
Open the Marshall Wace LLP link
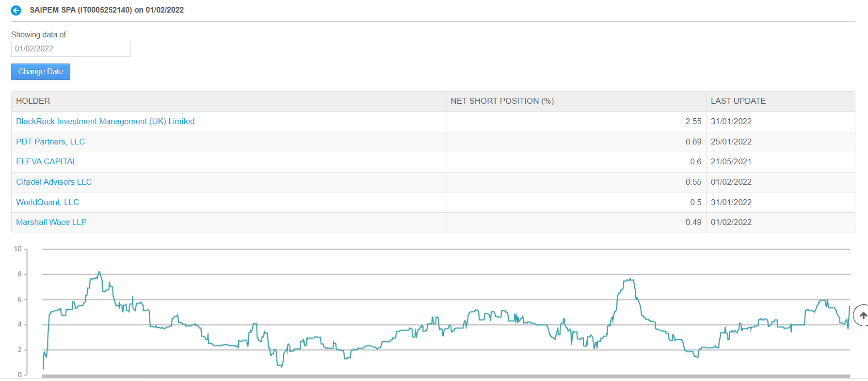pos(51,222)
